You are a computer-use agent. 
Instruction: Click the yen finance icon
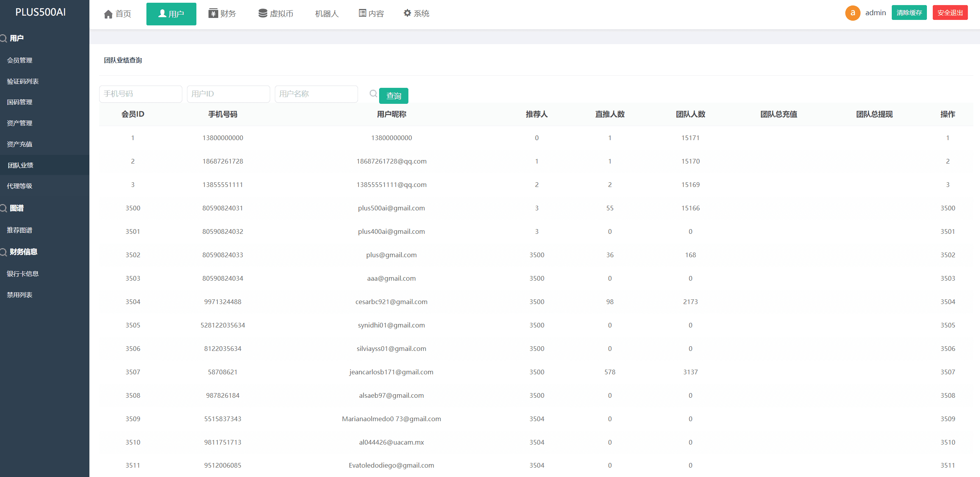tap(213, 13)
